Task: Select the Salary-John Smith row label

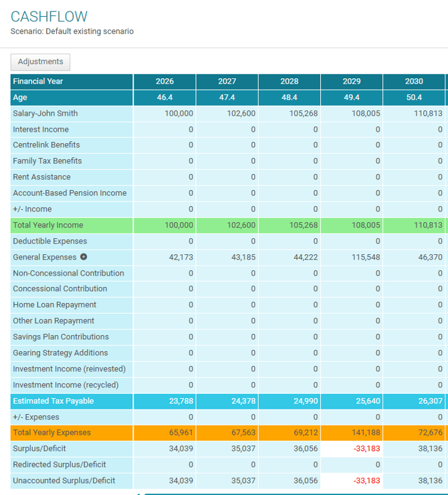Action: tap(45, 114)
